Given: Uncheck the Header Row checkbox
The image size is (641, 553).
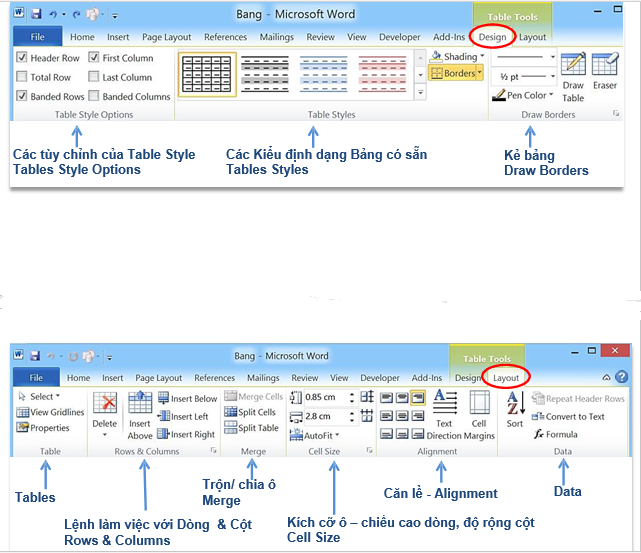Looking at the screenshot, I should tap(23, 58).
